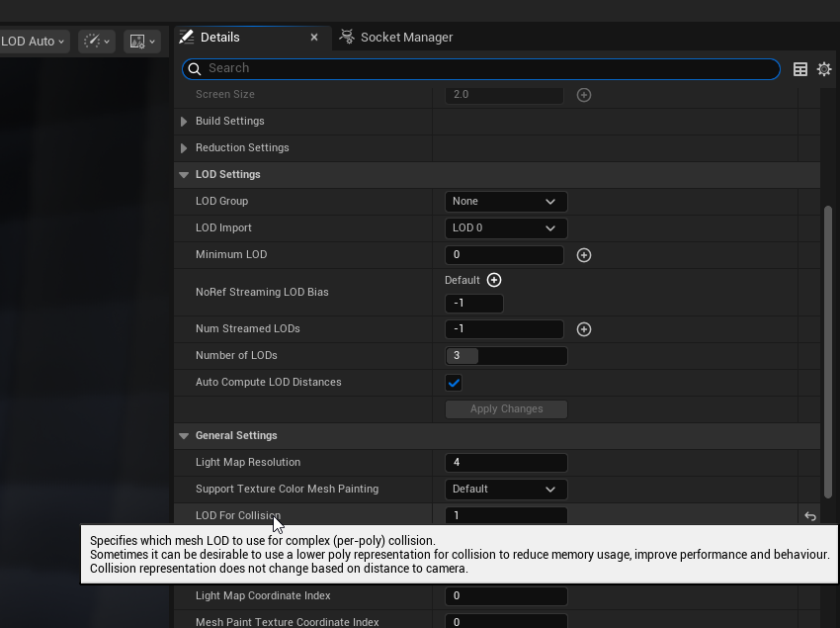Add platform override for Minimum LOD
The image size is (840, 628).
point(584,255)
